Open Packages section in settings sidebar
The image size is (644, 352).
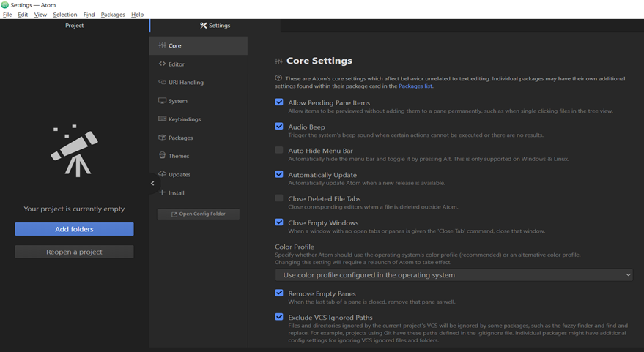pyautogui.click(x=199, y=138)
